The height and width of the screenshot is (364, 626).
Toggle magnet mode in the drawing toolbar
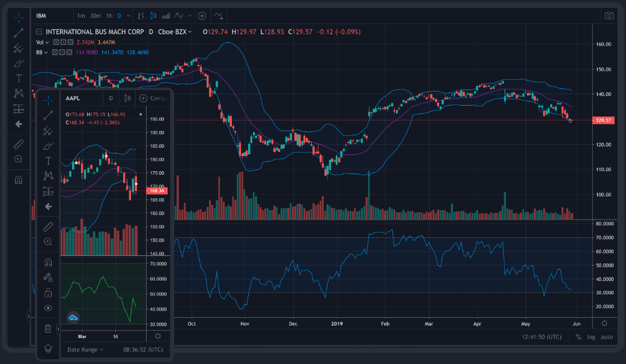[18, 179]
